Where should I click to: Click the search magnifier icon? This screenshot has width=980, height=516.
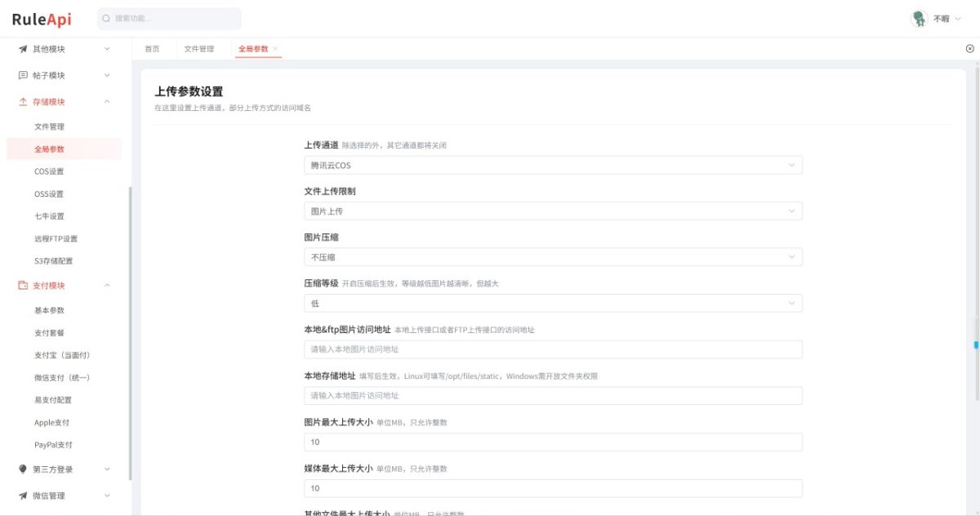point(106,19)
